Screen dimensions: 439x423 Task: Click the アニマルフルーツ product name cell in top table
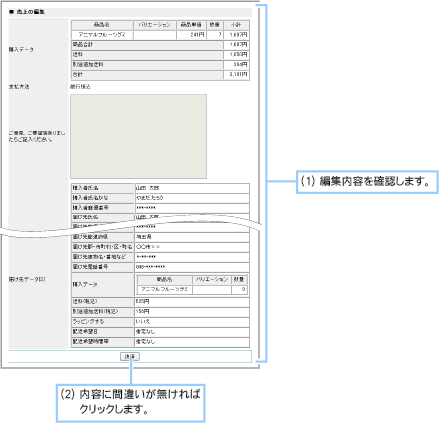[x=102, y=35]
